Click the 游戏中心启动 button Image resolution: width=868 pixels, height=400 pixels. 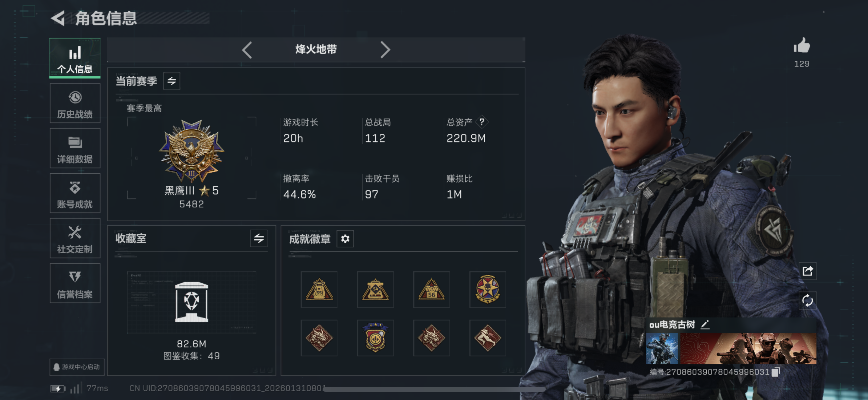77,367
